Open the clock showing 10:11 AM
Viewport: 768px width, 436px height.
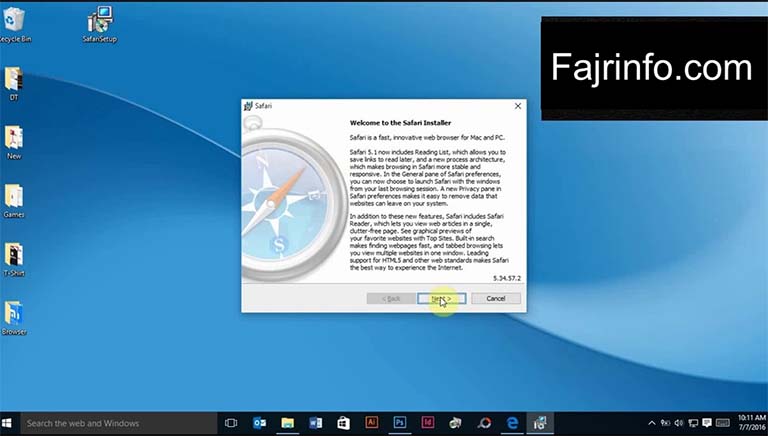[x=752, y=423]
